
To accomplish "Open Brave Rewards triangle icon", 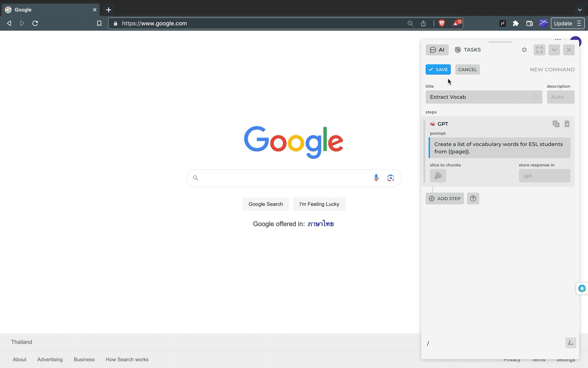I will (x=457, y=23).
